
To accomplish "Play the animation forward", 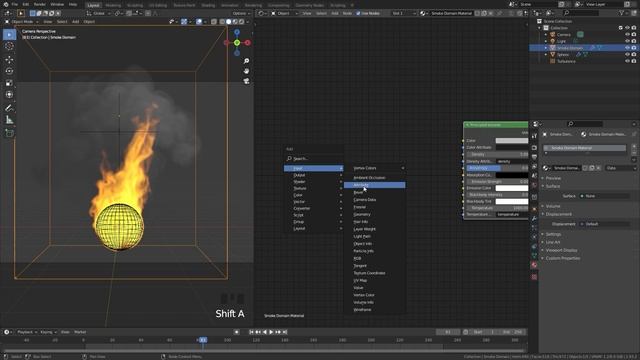I will tap(271, 332).
